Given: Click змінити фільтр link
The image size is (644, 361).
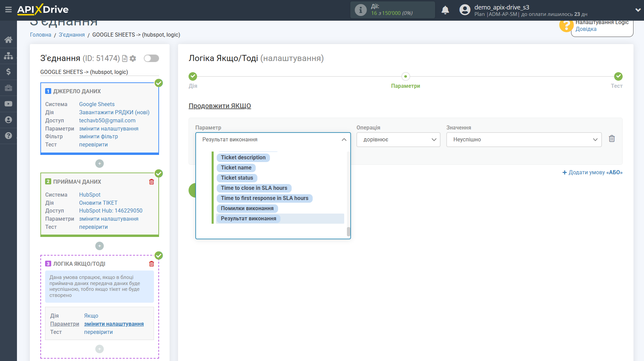Looking at the screenshot, I should tap(98, 137).
